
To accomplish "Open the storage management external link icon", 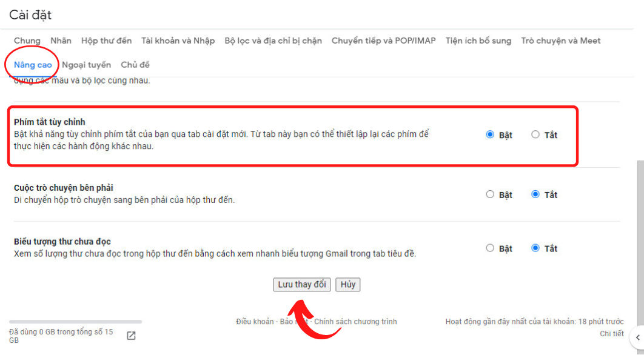I will [131, 336].
